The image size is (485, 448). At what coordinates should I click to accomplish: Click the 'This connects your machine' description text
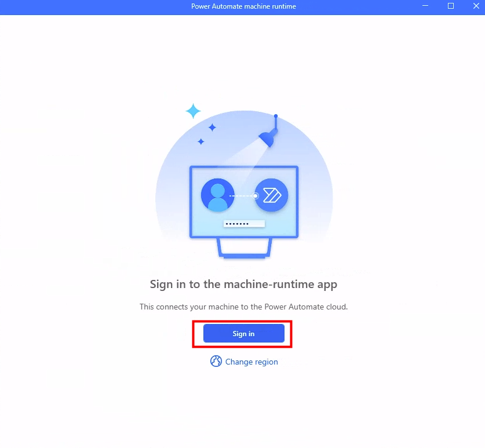[x=243, y=307]
